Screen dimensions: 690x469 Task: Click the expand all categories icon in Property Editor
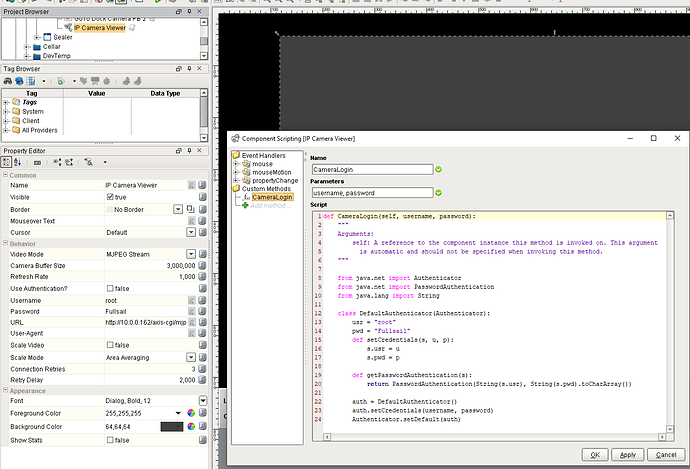pos(57,162)
